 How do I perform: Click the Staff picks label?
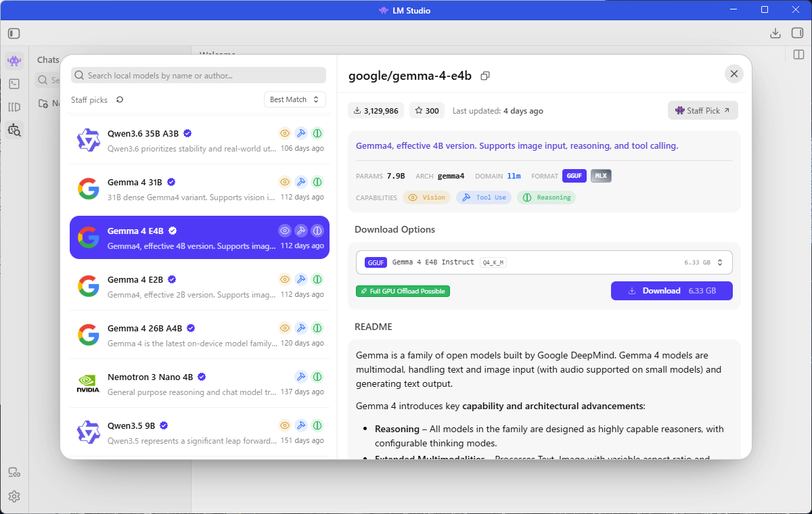[89, 99]
